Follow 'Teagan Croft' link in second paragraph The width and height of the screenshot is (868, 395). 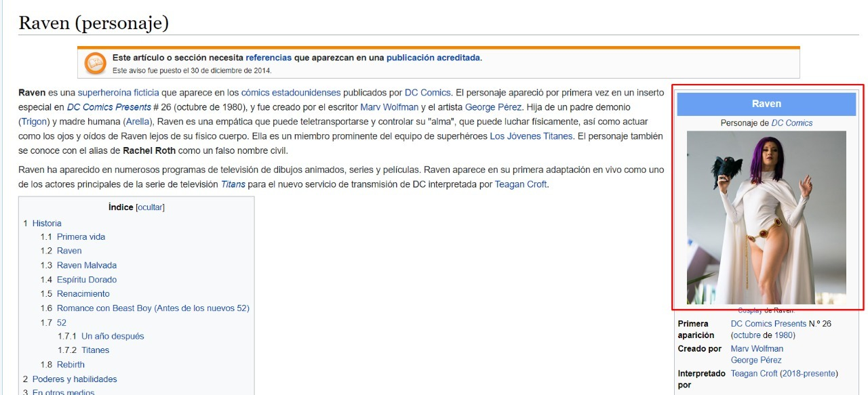pos(520,184)
